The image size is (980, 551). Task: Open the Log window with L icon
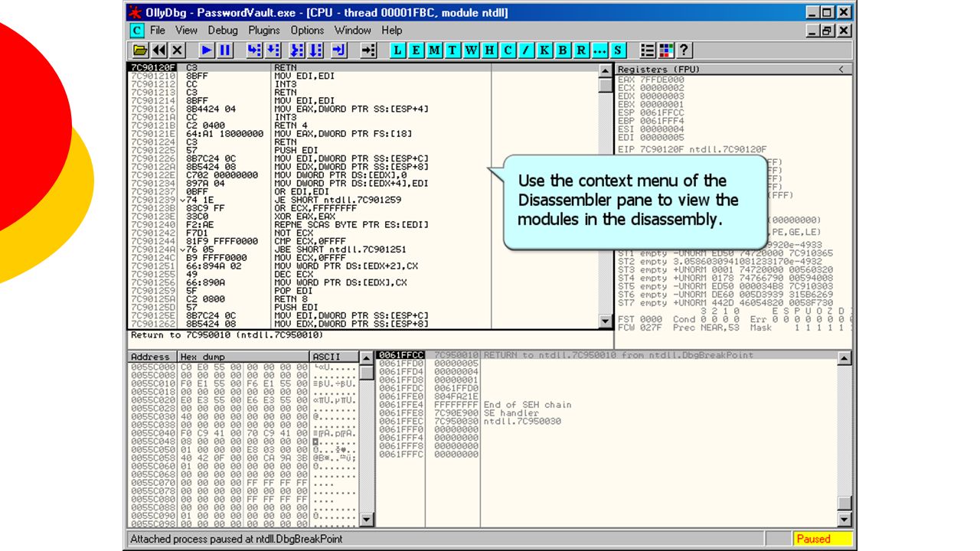398,51
